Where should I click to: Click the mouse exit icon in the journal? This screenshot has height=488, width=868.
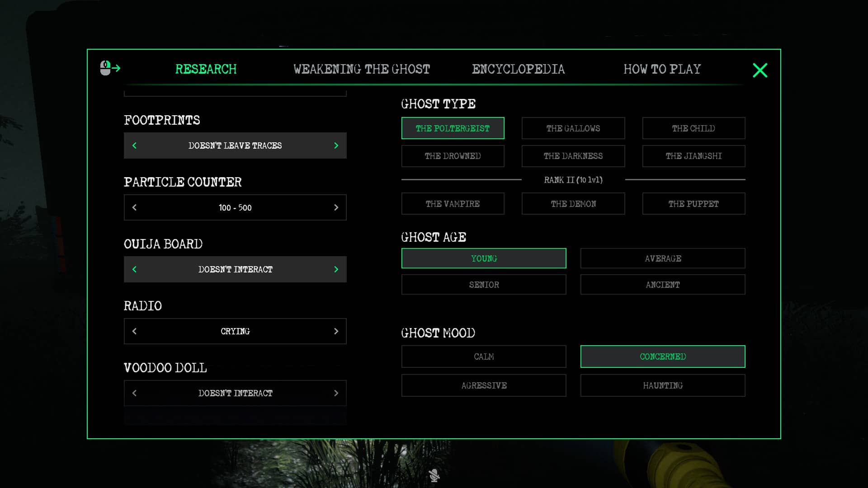coord(110,68)
